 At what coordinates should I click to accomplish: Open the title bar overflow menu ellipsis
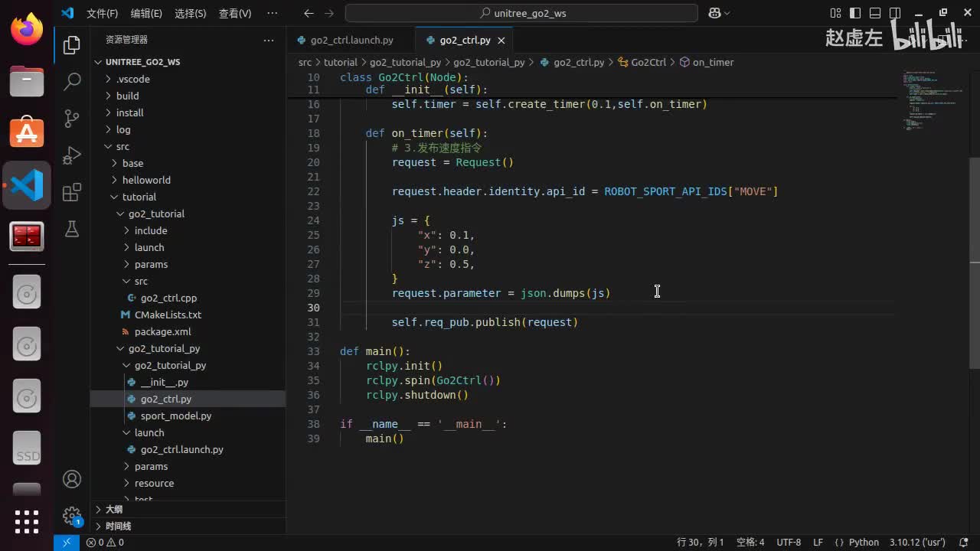click(x=272, y=13)
